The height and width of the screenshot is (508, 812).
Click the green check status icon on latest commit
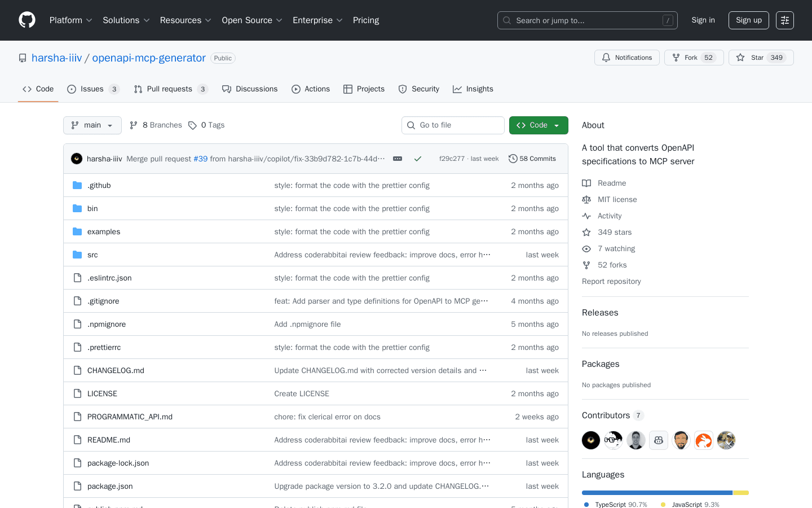(418, 159)
